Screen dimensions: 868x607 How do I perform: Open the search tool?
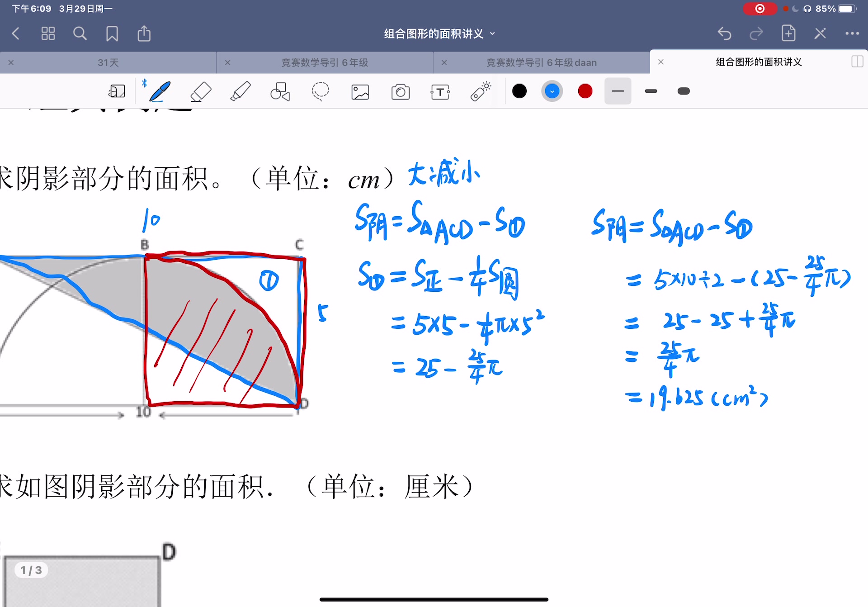(80, 33)
